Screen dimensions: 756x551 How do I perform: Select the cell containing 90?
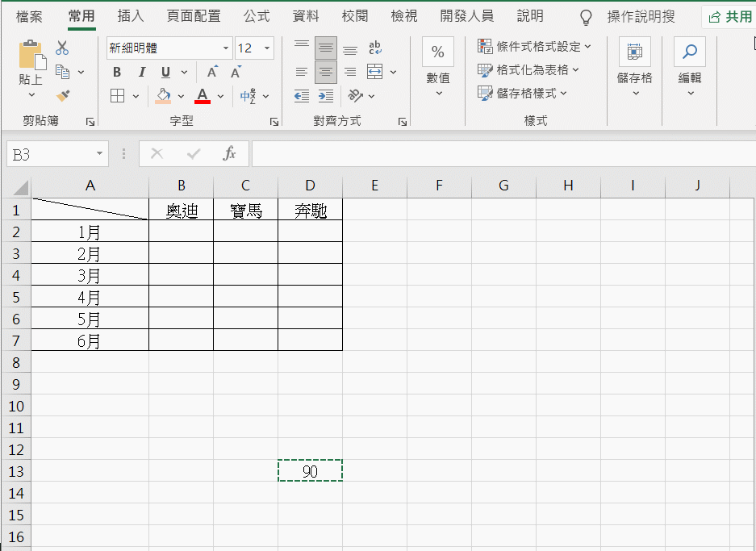[310, 470]
